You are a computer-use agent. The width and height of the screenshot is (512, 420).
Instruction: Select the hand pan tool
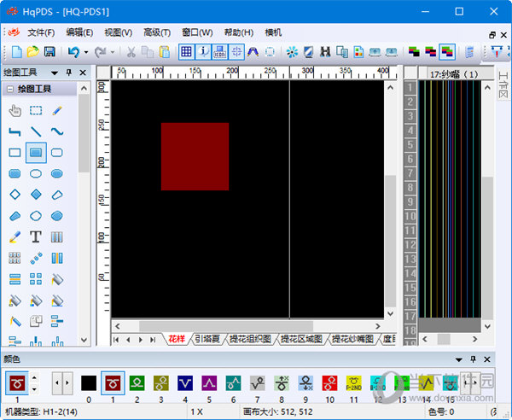click(x=15, y=110)
